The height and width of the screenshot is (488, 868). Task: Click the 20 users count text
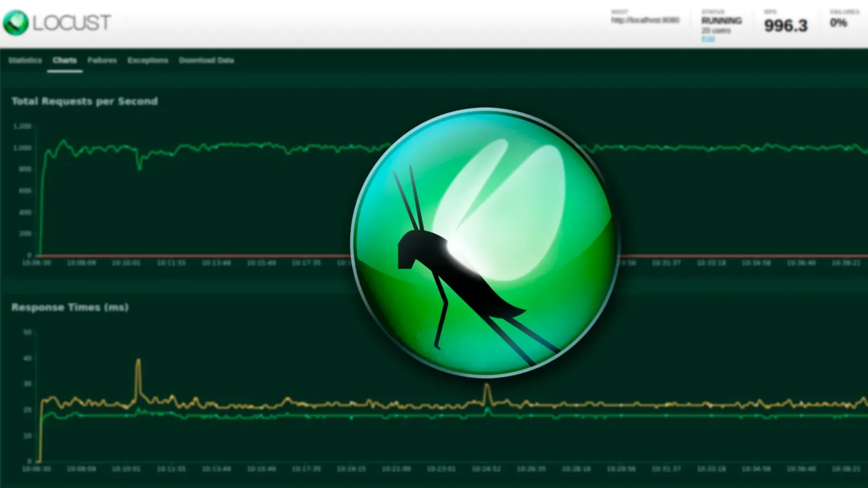[x=716, y=30]
